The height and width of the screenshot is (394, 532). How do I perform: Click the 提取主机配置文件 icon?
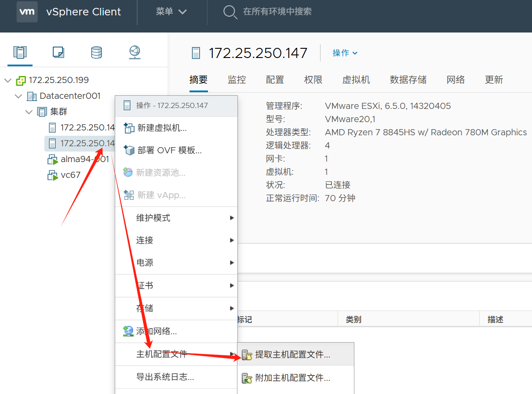247,355
